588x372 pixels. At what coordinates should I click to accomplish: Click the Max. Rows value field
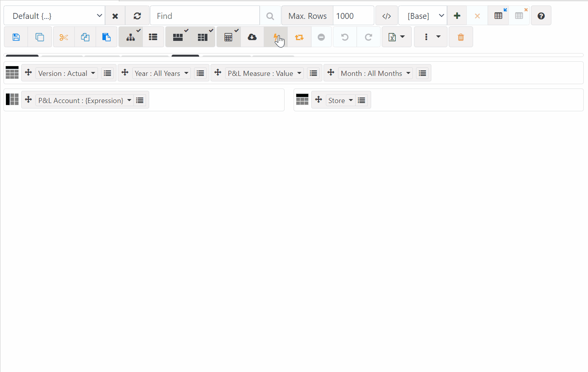click(x=353, y=16)
